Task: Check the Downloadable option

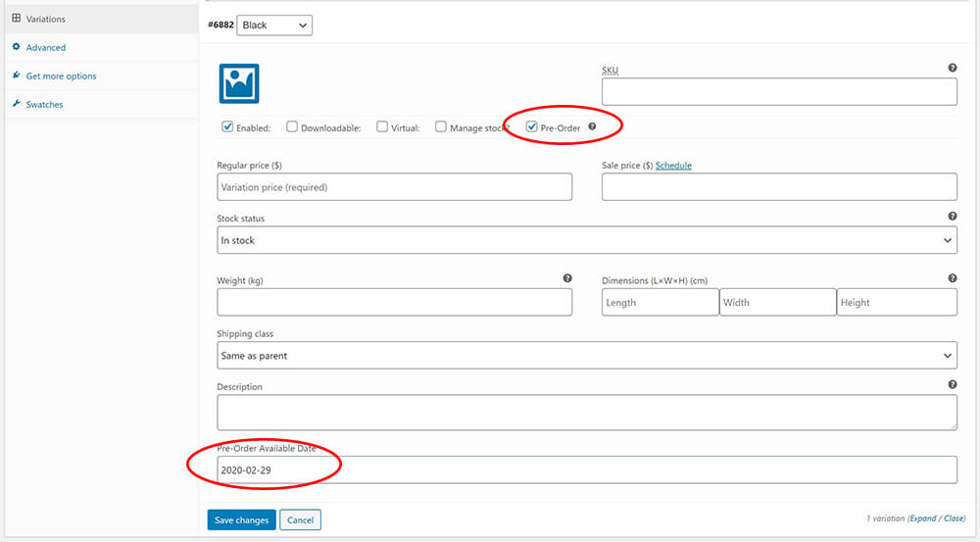Action: pyautogui.click(x=292, y=126)
